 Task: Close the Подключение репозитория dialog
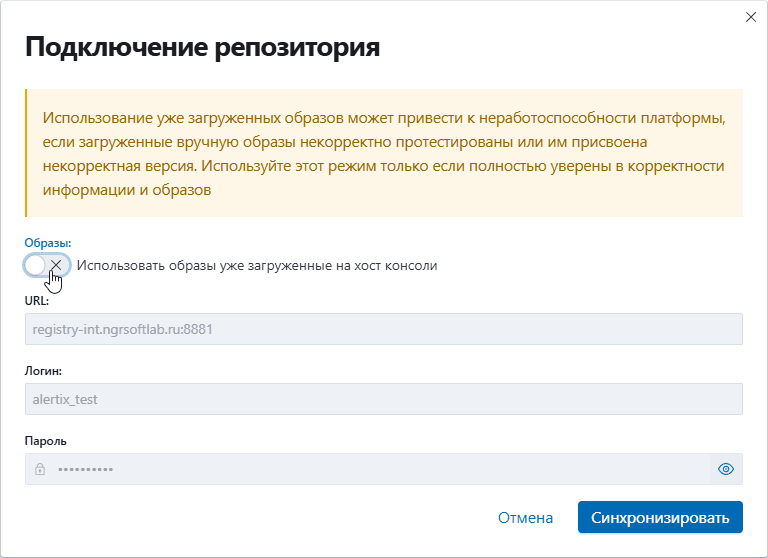tap(750, 17)
